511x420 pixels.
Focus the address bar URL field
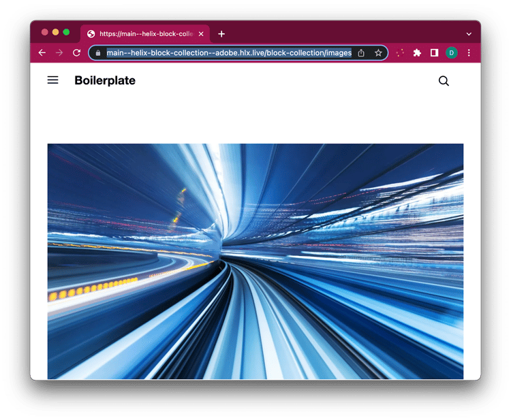tap(228, 53)
